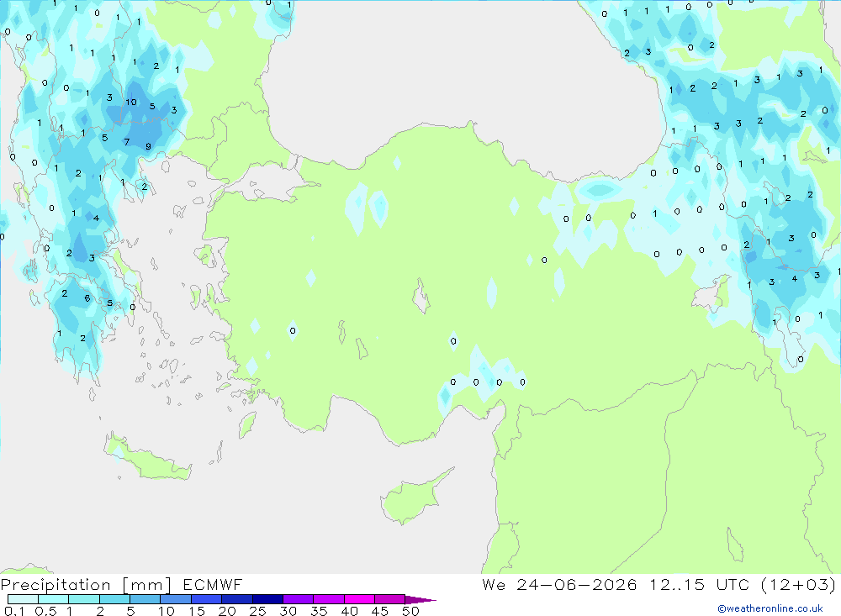Click the 'ECMWF' model label

(x=213, y=584)
